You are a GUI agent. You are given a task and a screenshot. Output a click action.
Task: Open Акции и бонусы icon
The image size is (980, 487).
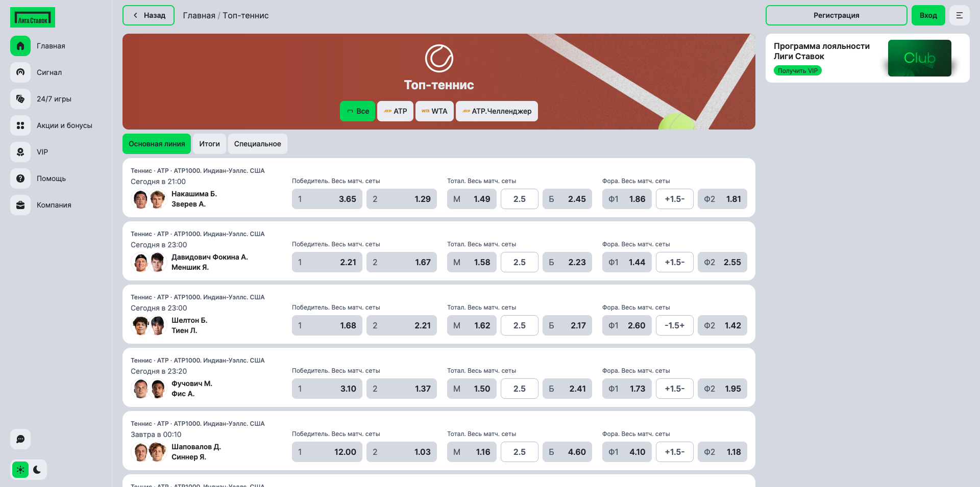coord(20,125)
